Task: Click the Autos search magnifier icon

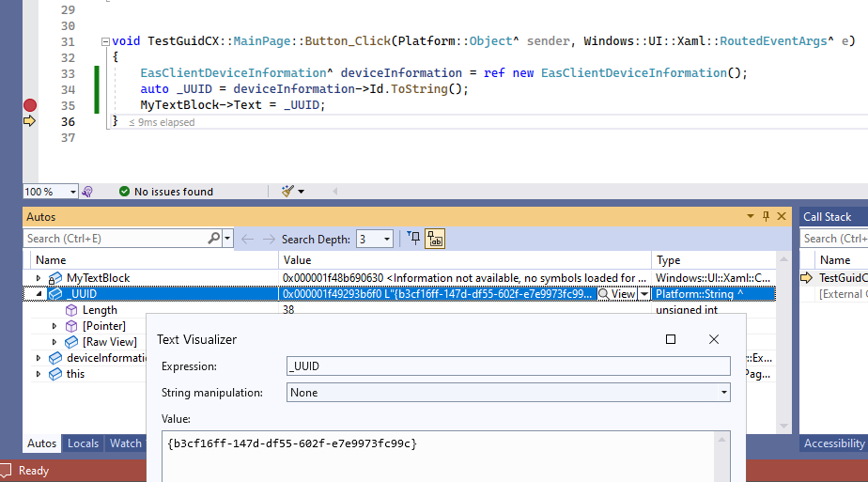Action: (213, 239)
